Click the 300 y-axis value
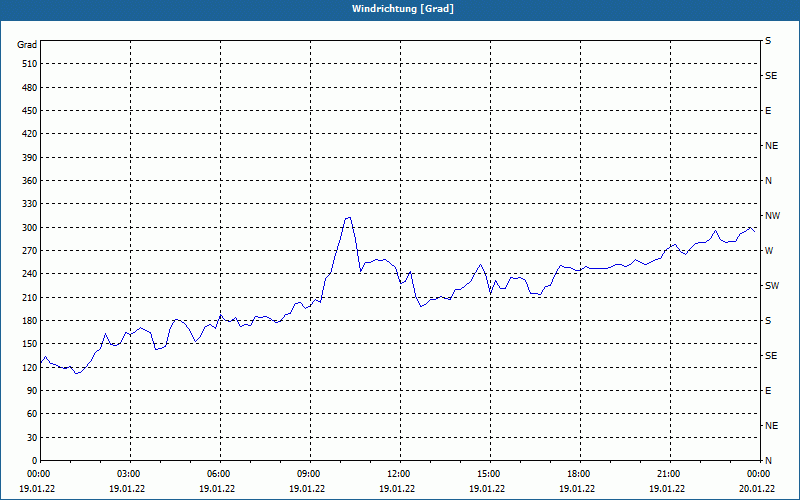 [x=30, y=228]
